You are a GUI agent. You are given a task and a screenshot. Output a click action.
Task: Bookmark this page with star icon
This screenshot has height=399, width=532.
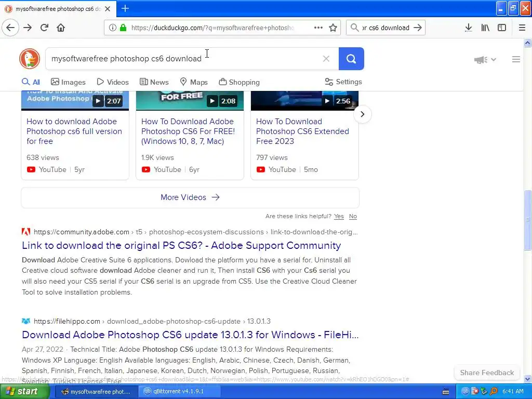[x=333, y=28]
